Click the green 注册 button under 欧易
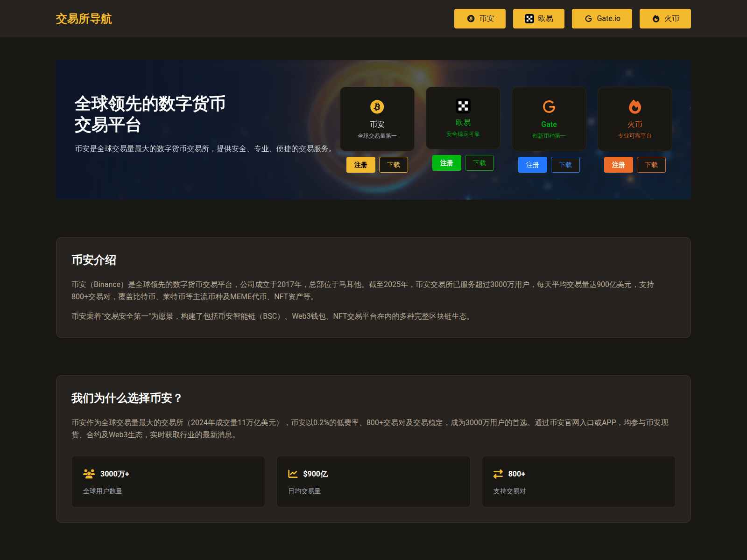This screenshot has width=747, height=560. 446,163
